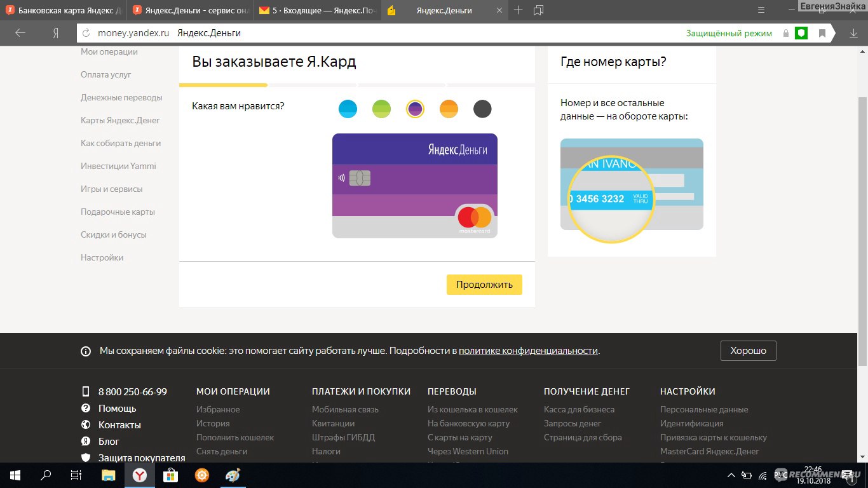Open Windows search magnifier on taskbar

[46, 475]
